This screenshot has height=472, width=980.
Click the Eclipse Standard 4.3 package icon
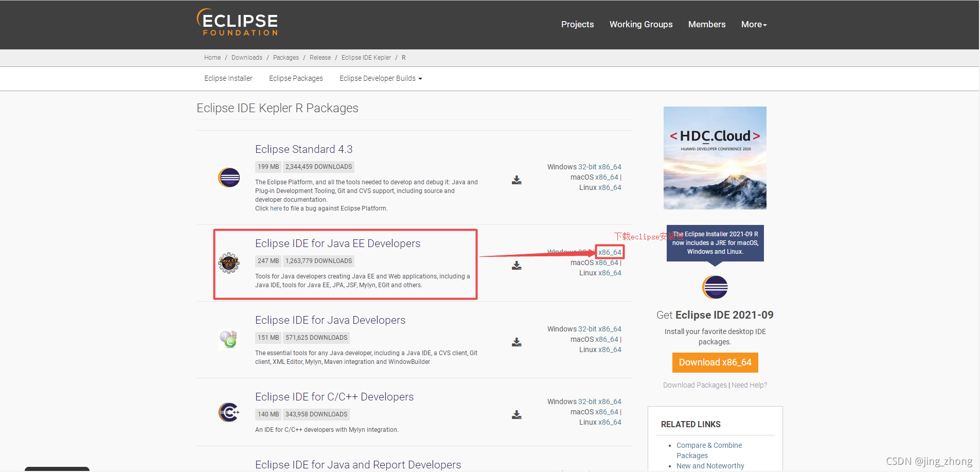click(x=229, y=178)
